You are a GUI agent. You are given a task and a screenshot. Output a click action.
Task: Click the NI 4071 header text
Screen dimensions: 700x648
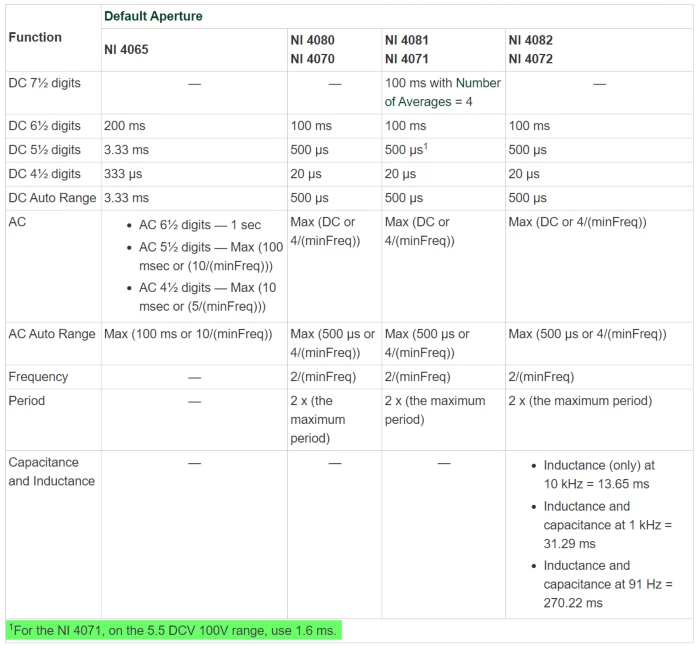407,59
